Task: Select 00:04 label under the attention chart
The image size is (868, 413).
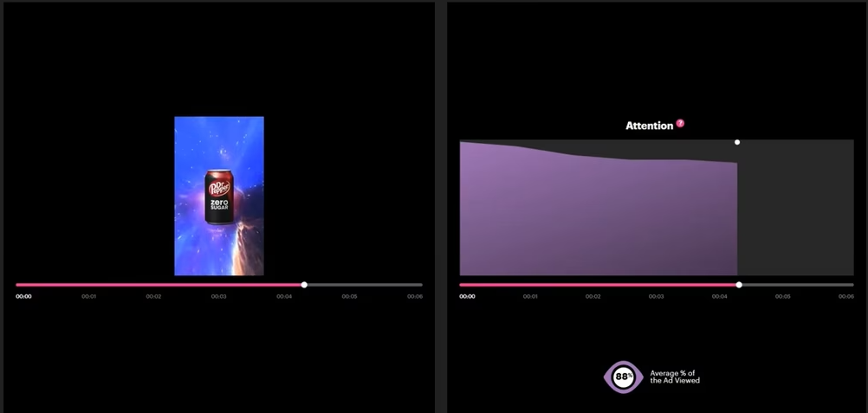Action: pyautogui.click(x=720, y=297)
